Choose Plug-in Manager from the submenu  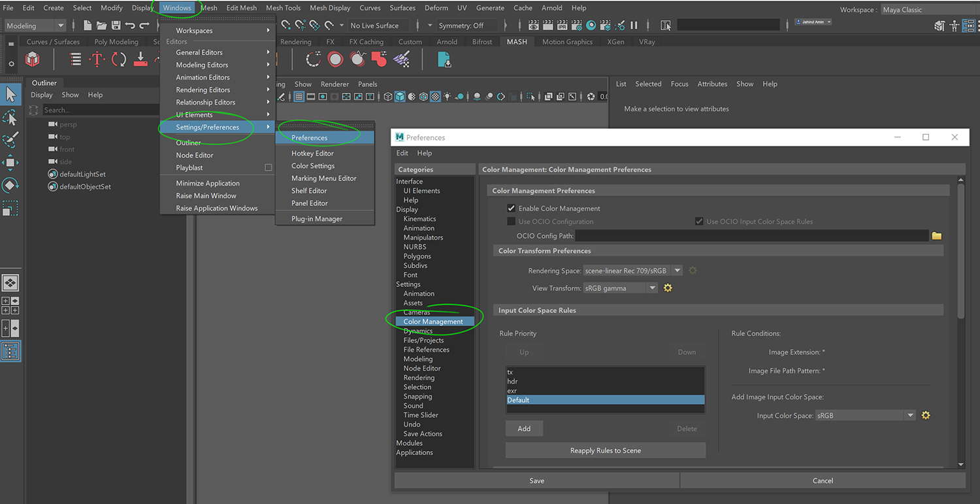point(317,219)
